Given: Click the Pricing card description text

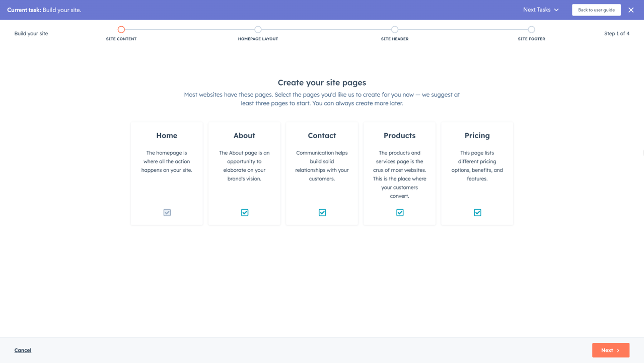Looking at the screenshot, I should coord(477,166).
